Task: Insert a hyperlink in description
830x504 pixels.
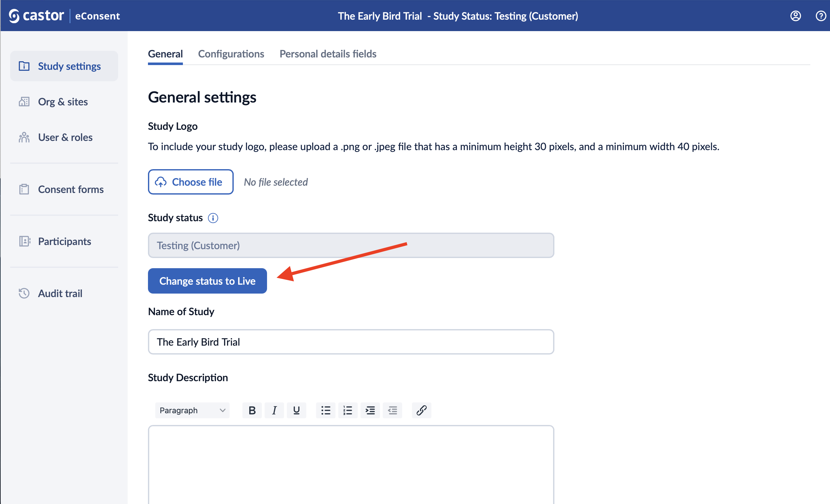Action: click(421, 410)
